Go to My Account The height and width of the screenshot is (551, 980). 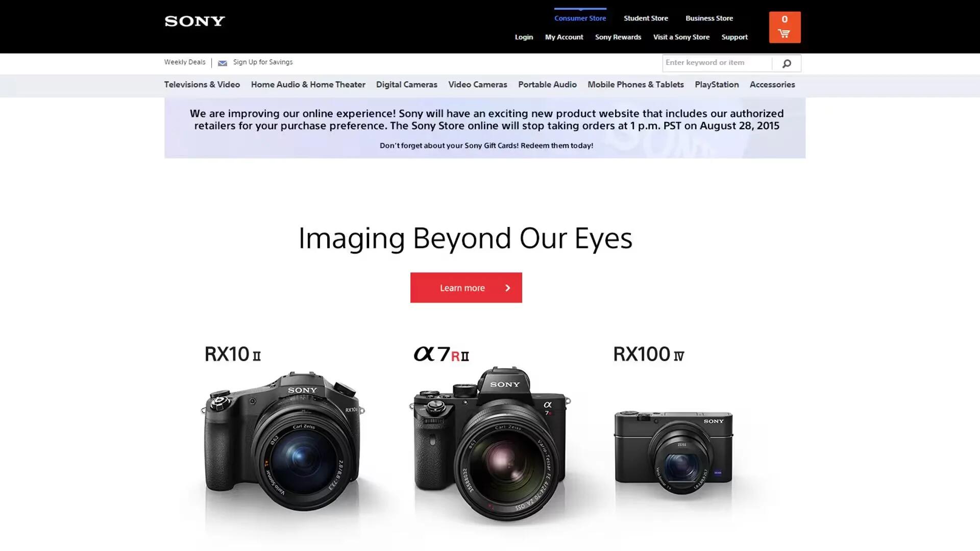click(564, 37)
